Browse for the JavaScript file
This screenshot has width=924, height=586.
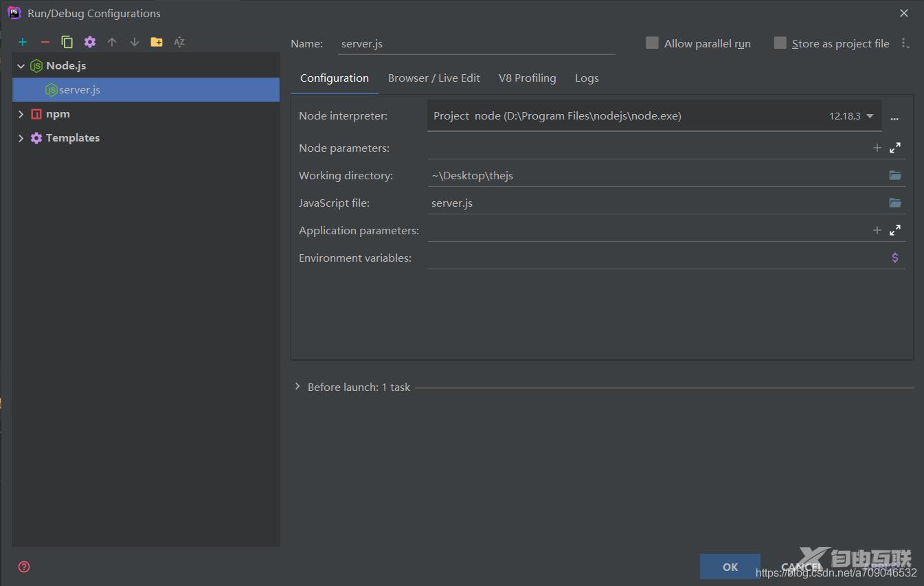click(x=895, y=203)
